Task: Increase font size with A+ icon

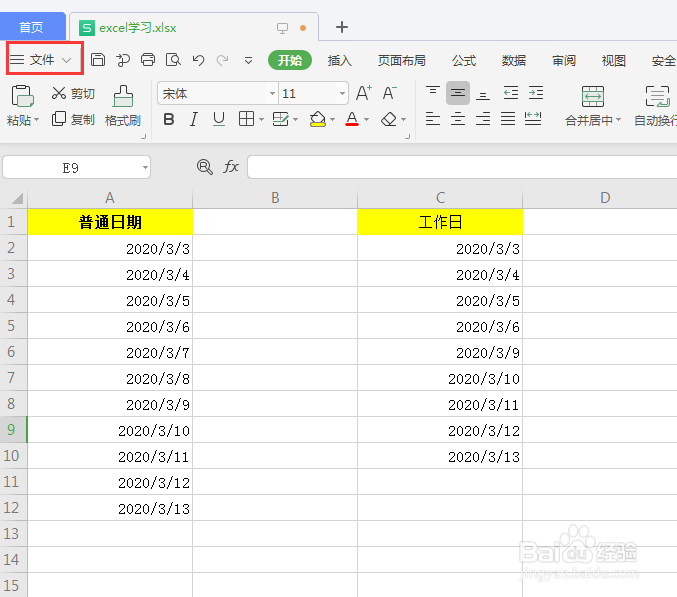Action: [x=364, y=93]
